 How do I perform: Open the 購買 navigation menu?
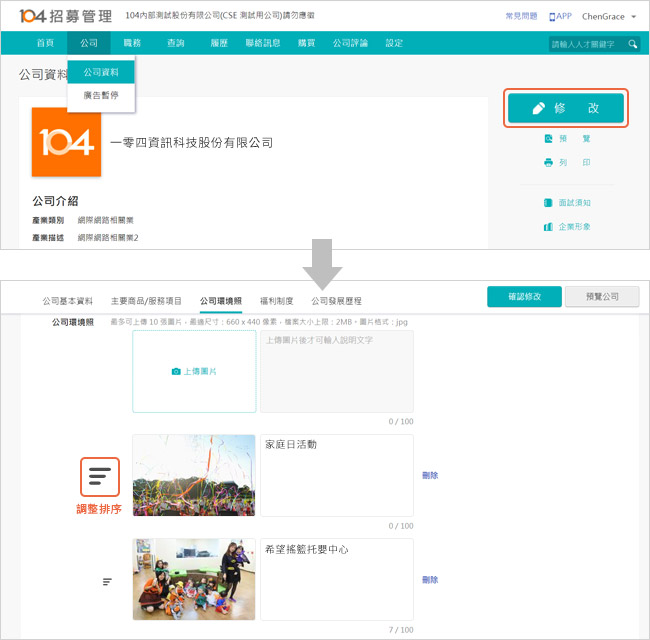[x=306, y=43]
